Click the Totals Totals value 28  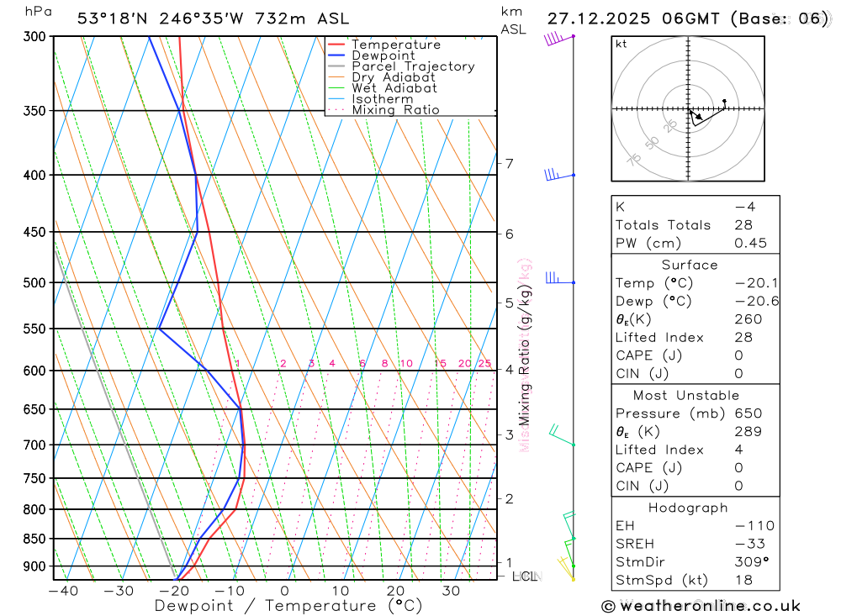click(743, 225)
